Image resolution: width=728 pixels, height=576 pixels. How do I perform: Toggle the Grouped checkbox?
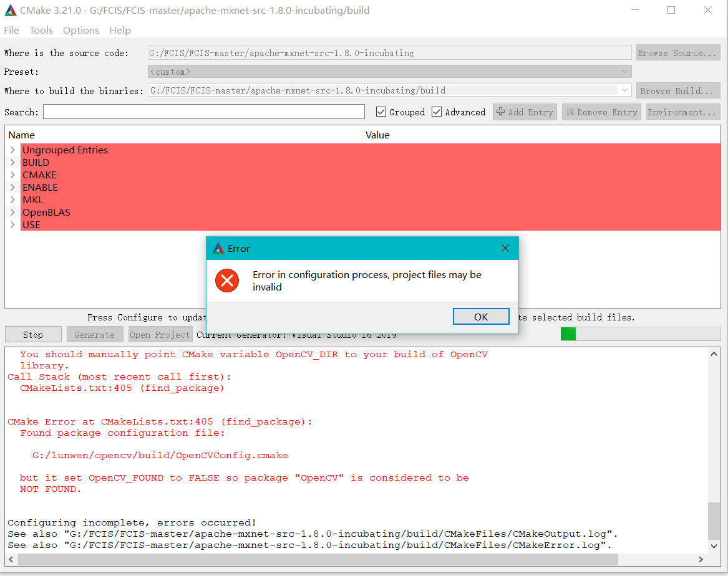381,112
